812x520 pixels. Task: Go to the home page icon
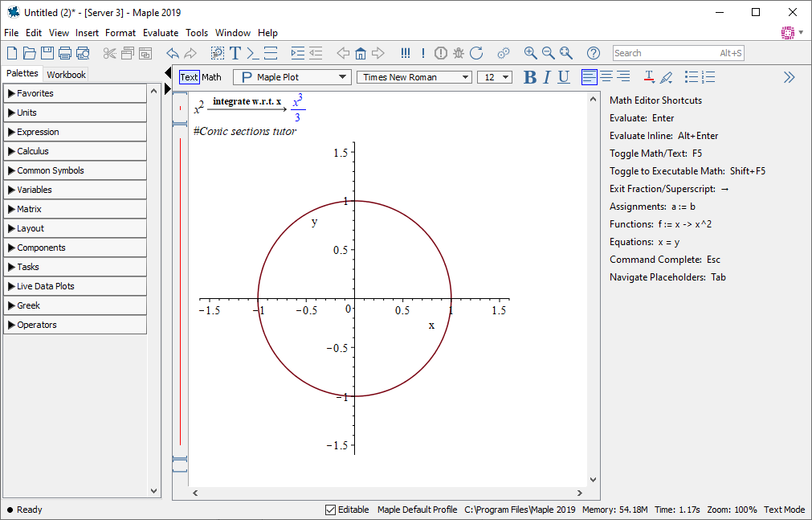(361, 53)
